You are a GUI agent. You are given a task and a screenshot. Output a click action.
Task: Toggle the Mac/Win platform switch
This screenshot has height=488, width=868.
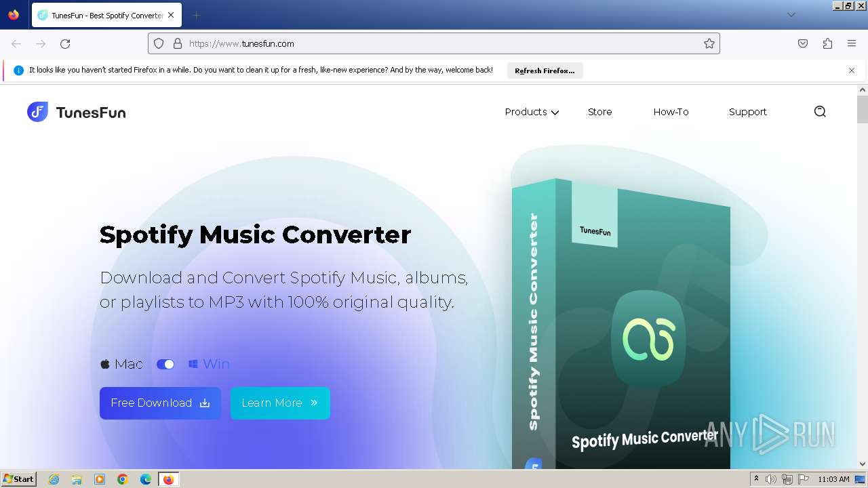tap(165, 364)
